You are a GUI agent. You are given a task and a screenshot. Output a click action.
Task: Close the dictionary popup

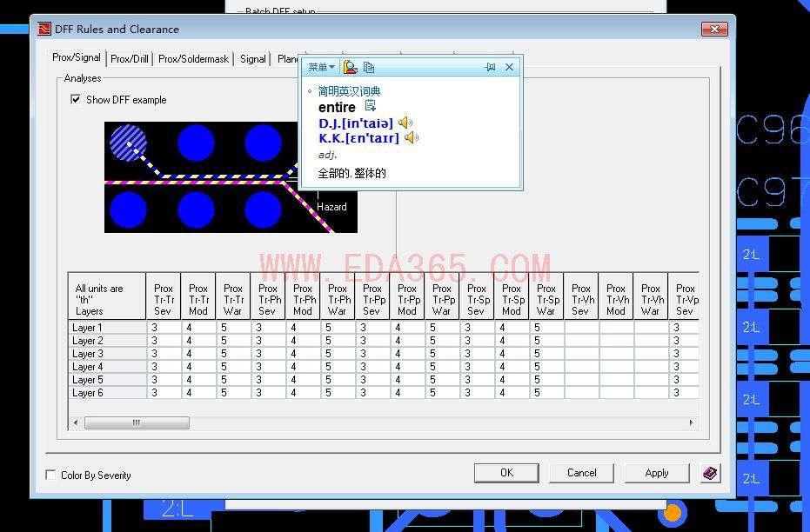(x=509, y=67)
